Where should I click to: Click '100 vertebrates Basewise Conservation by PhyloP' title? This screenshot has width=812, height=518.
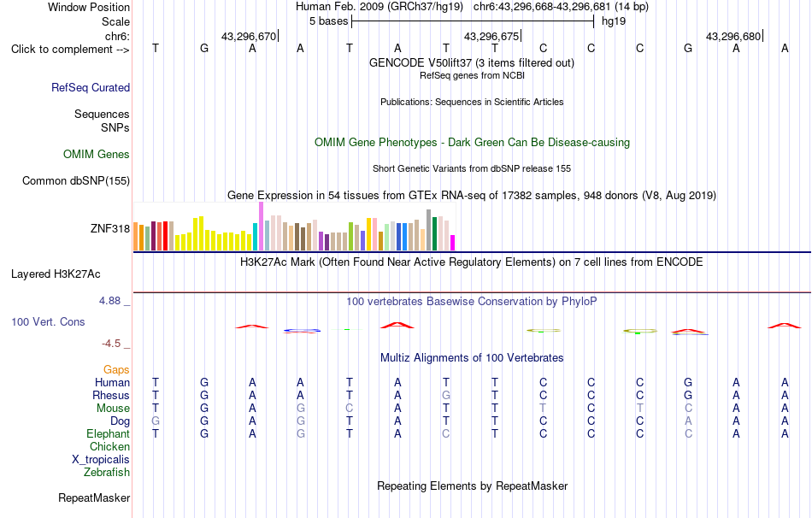(x=472, y=301)
